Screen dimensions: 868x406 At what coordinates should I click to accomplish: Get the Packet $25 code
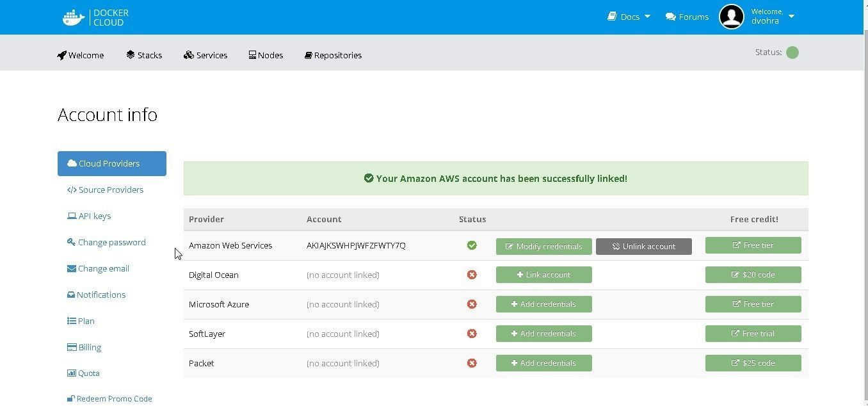click(x=753, y=363)
